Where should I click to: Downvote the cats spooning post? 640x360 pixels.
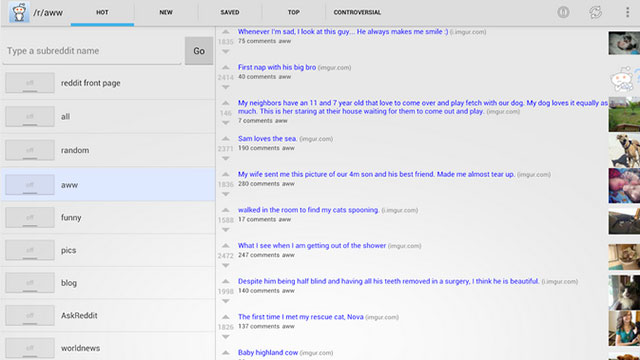(226, 230)
